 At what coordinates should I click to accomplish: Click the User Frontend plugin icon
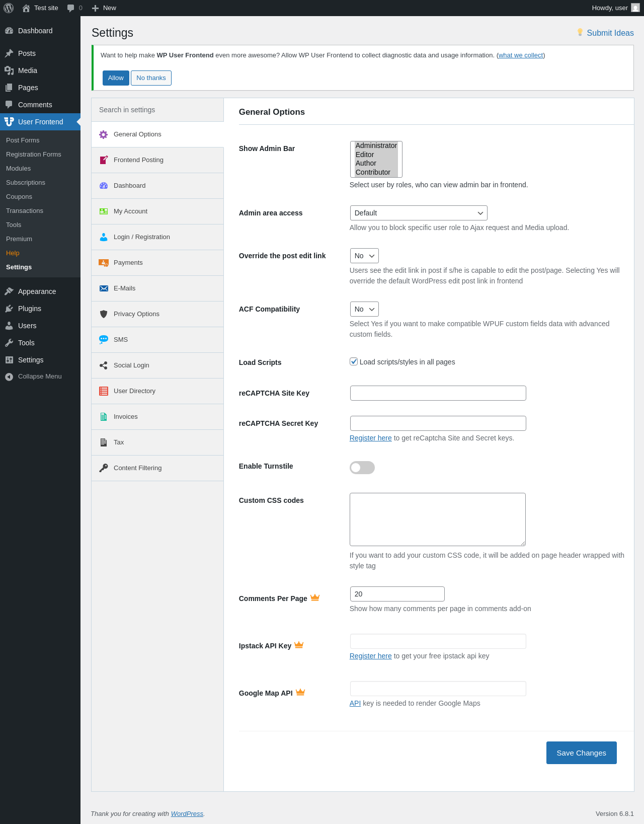point(9,122)
